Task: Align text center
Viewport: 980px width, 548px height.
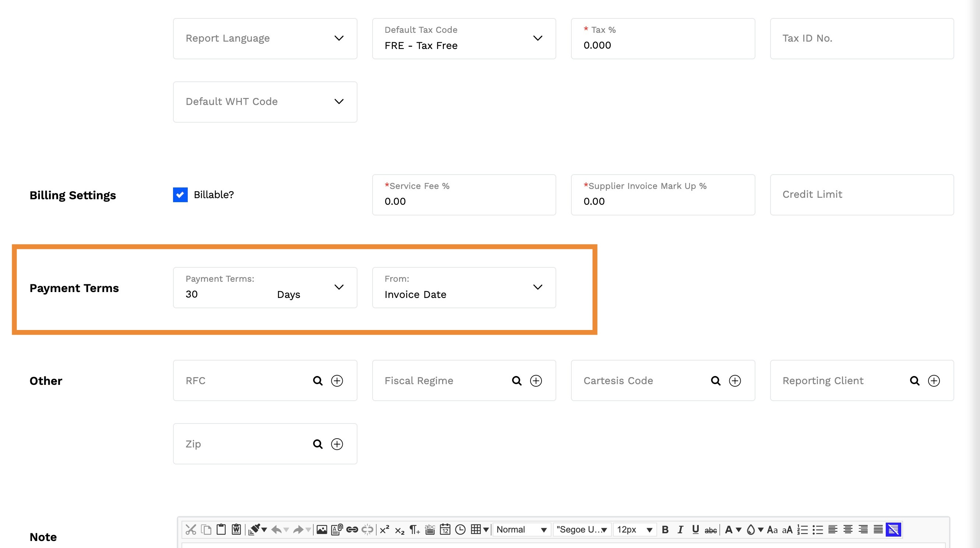Action: click(x=848, y=529)
